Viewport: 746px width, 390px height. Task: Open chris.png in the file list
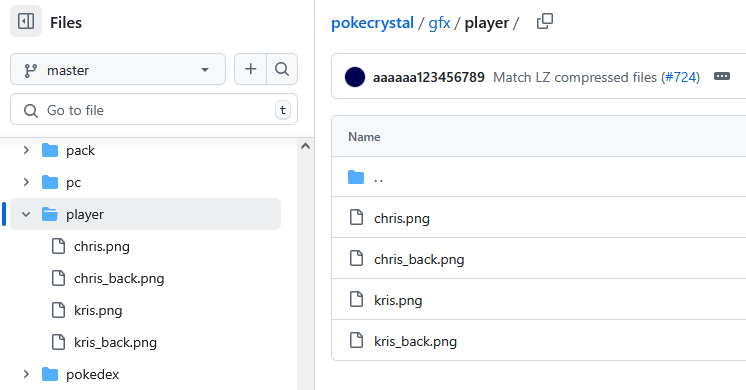point(402,218)
